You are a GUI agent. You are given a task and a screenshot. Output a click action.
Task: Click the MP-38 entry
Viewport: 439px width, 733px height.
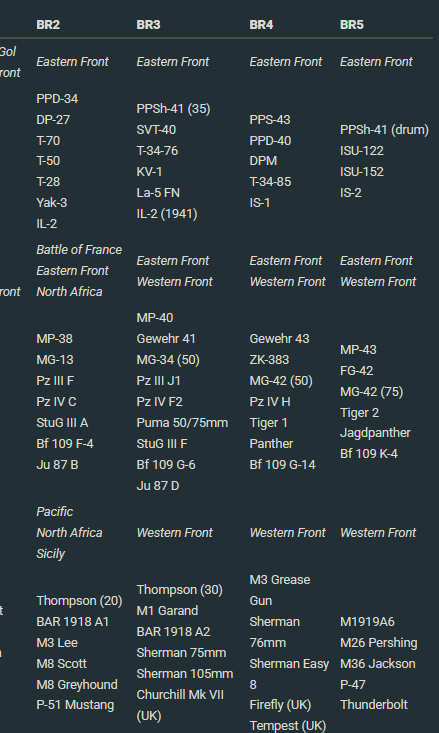(54, 338)
